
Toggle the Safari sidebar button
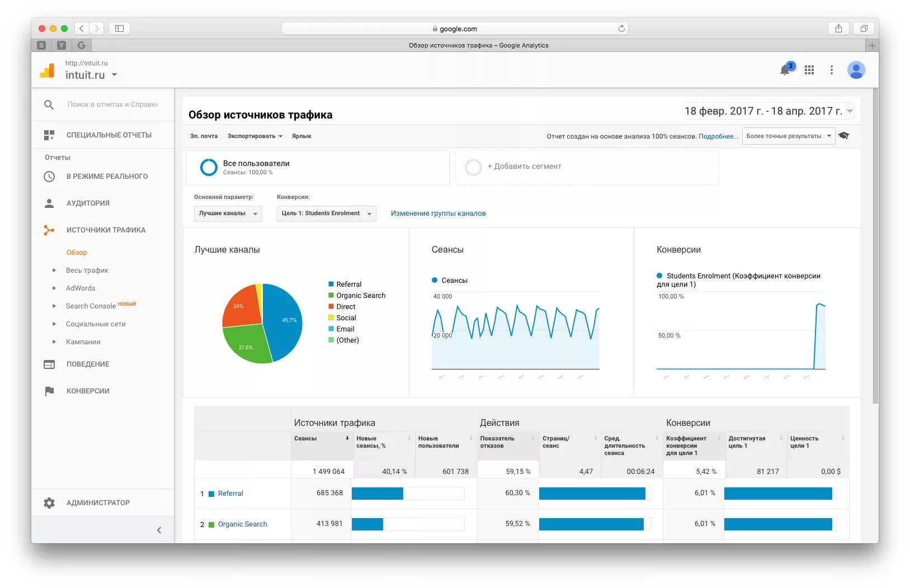[119, 29]
